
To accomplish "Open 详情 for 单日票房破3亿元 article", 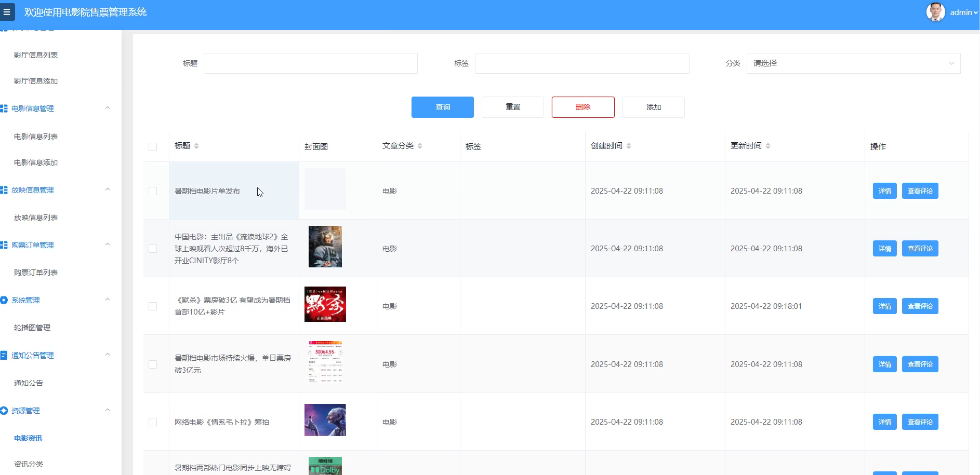I will pos(885,364).
